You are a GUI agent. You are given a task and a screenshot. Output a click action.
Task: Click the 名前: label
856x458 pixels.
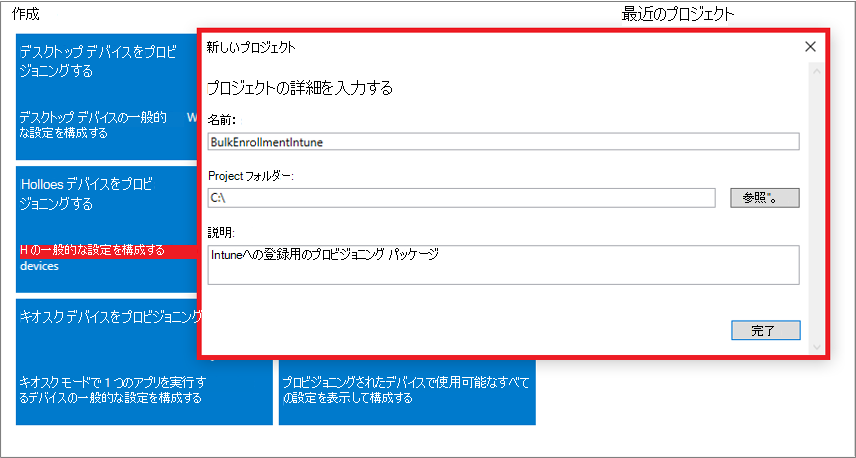tap(222, 119)
